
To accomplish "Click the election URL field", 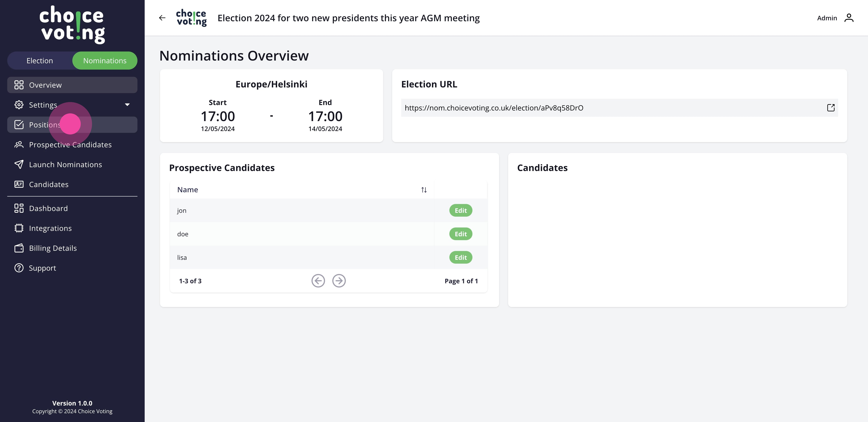I will pyautogui.click(x=606, y=108).
